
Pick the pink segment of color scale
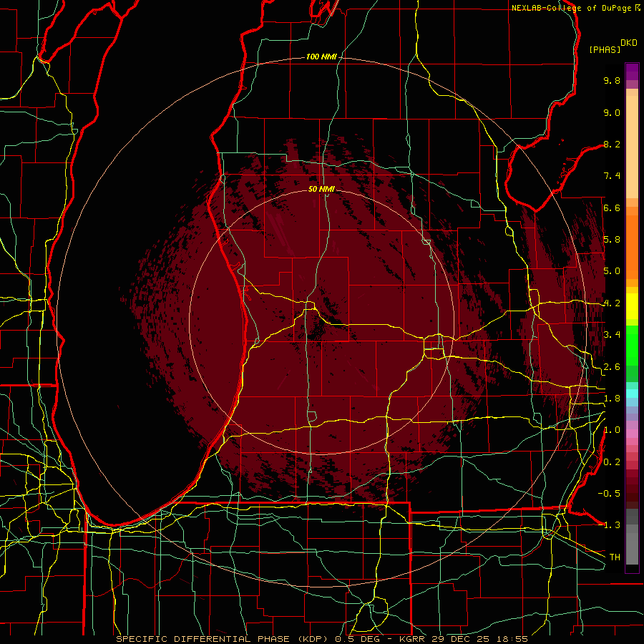point(632,434)
